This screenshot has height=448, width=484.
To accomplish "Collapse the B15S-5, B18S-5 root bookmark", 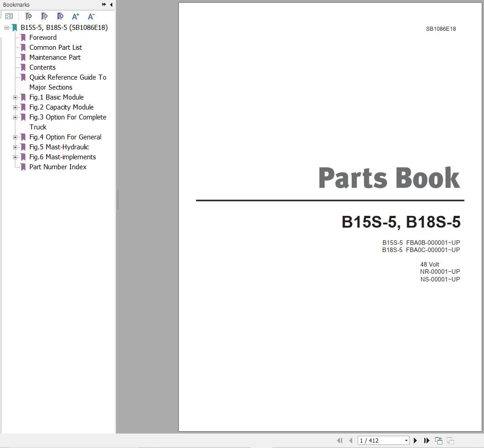I will (6, 28).
